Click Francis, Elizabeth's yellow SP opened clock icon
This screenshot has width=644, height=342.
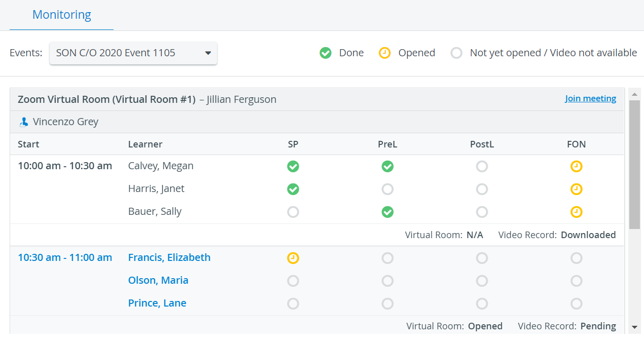pyautogui.click(x=293, y=258)
